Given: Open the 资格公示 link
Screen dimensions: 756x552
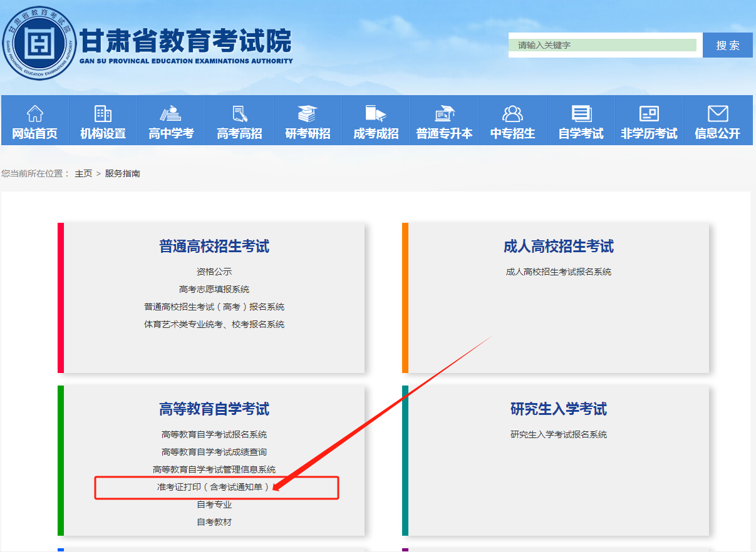Looking at the screenshot, I should 214,272.
